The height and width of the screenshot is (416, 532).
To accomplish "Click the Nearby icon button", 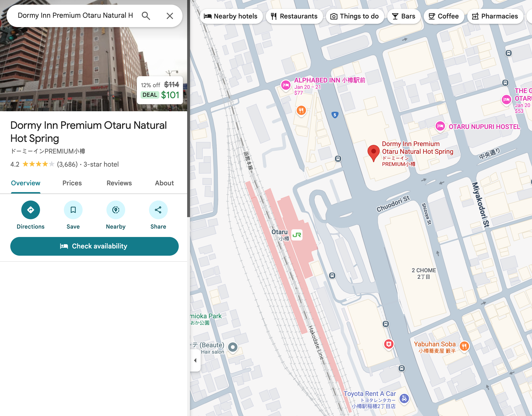I will click(x=116, y=210).
